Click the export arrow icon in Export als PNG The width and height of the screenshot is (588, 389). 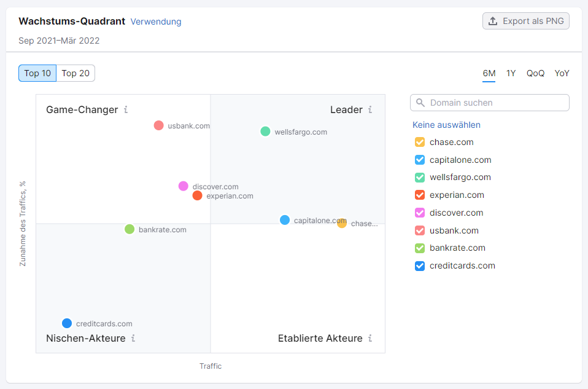[493, 20]
